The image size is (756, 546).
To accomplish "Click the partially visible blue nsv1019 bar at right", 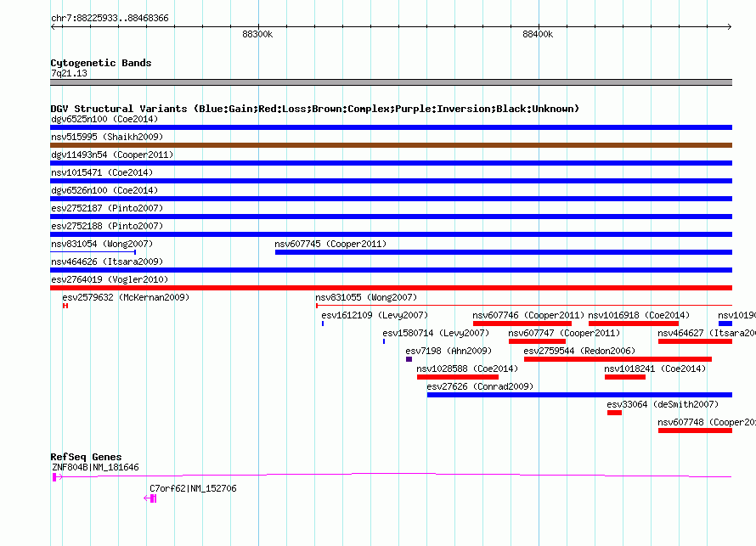I will coord(725,324).
